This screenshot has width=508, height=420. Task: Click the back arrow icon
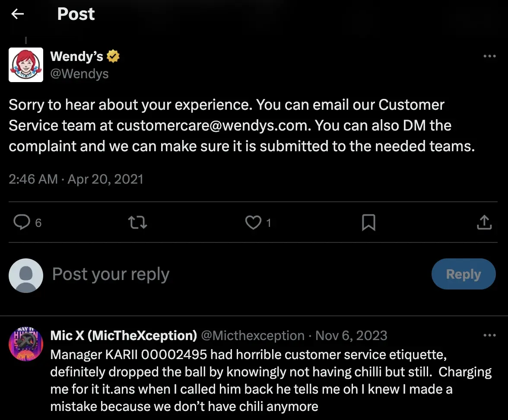point(17,14)
